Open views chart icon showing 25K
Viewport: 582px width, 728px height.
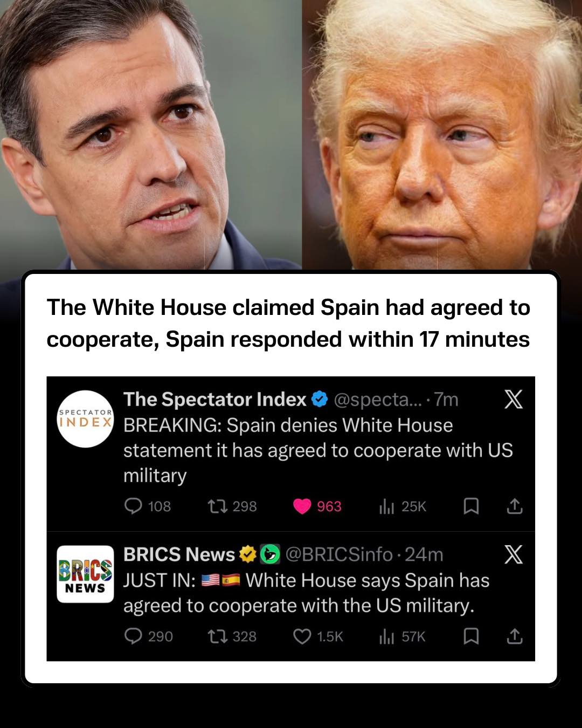click(386, 506)
